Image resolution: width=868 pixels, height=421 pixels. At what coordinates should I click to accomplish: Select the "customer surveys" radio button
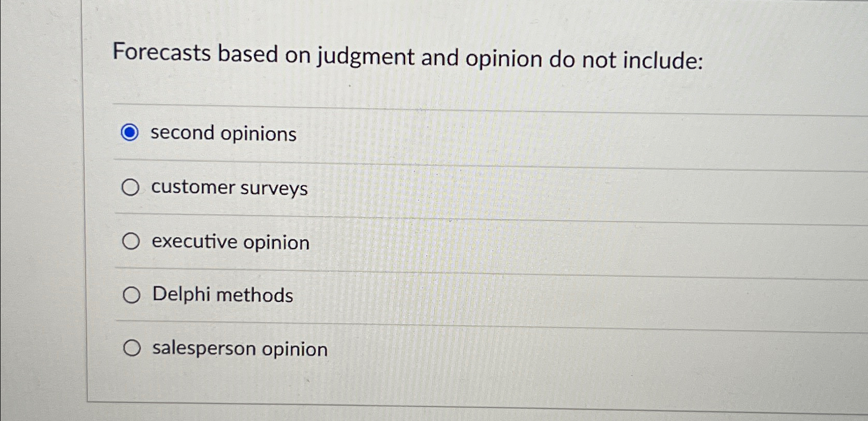pyautogui.click(x=130, y=187)
